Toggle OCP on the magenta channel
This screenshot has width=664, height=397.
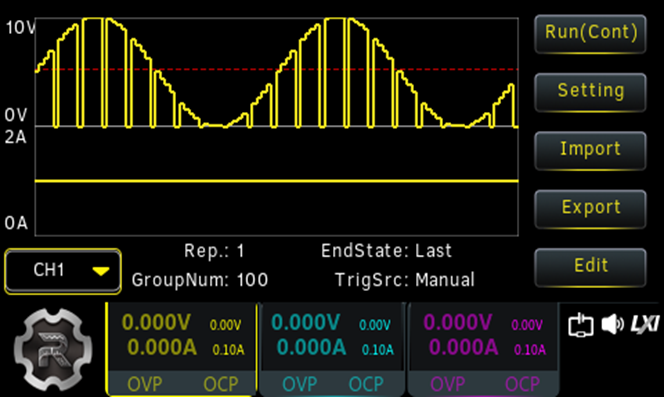coord(522,384)
